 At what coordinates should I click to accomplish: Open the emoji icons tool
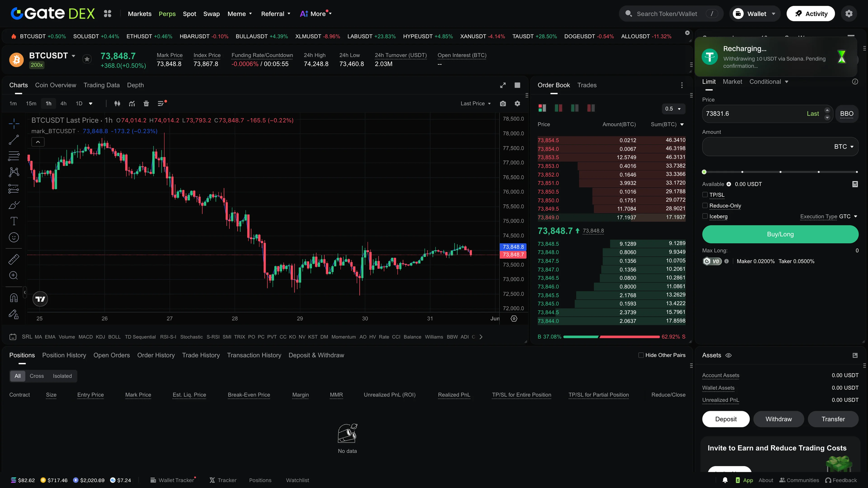pos(14,237)
